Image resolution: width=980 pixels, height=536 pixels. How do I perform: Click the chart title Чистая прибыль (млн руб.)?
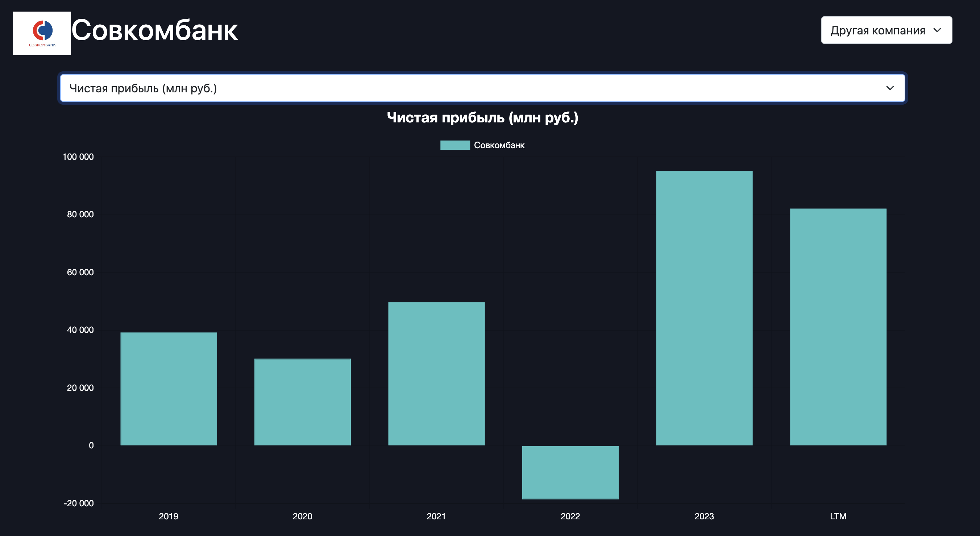tap(482, 117)
